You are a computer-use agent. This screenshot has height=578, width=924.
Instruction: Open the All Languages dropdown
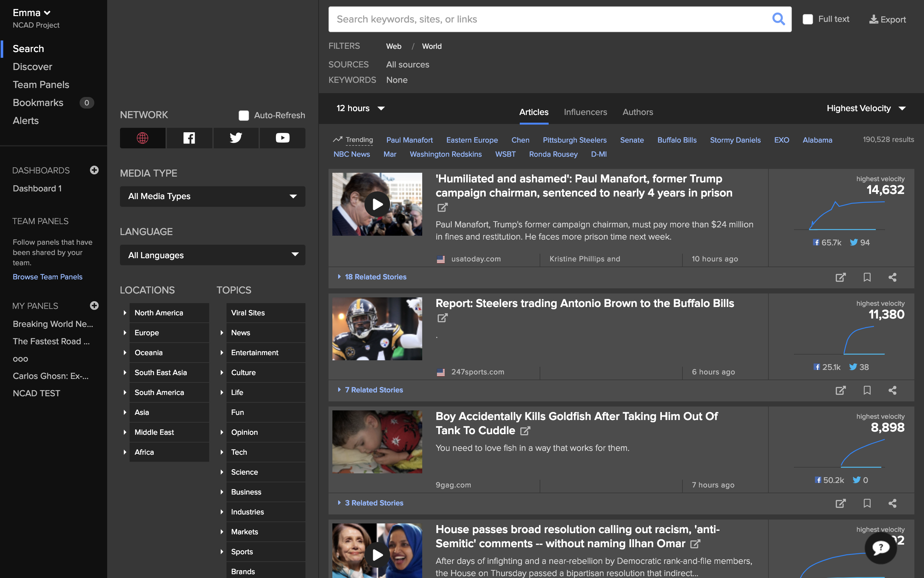213,255
